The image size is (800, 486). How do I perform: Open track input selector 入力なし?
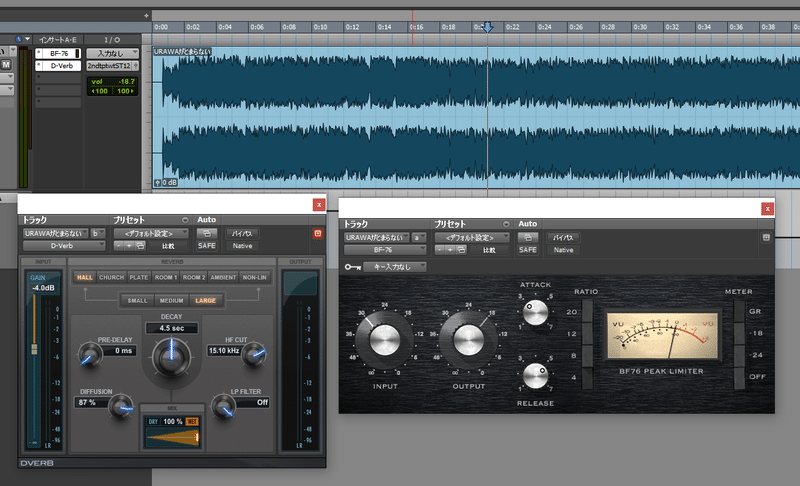point(112,53)
